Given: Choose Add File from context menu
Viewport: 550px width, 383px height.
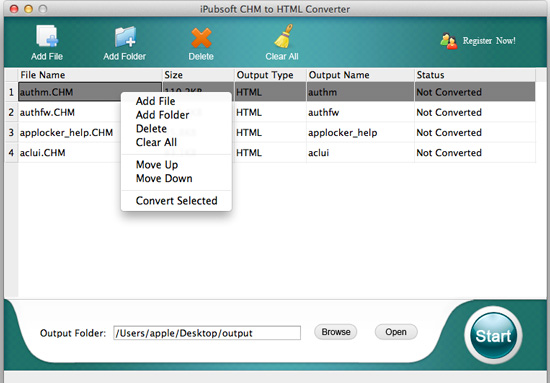Looking at the screenshot, I should pyautogui.click(x=155, y=101).
